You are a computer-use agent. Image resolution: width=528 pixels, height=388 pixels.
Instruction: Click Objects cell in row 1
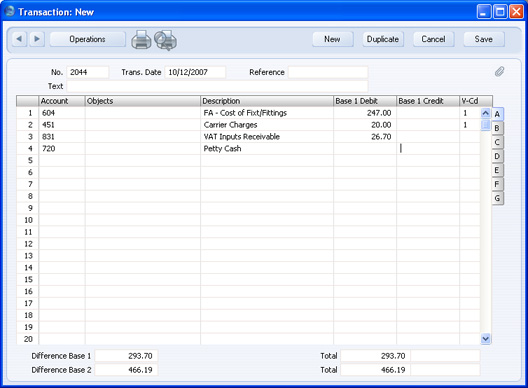[x=143, y=113]
